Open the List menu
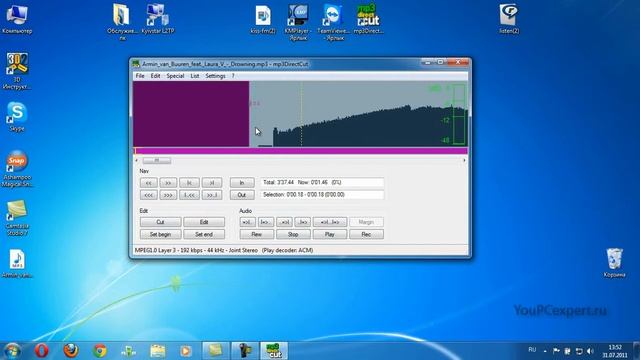The height and width of the screenshot is (360, 640). click(x=195, y=76)
